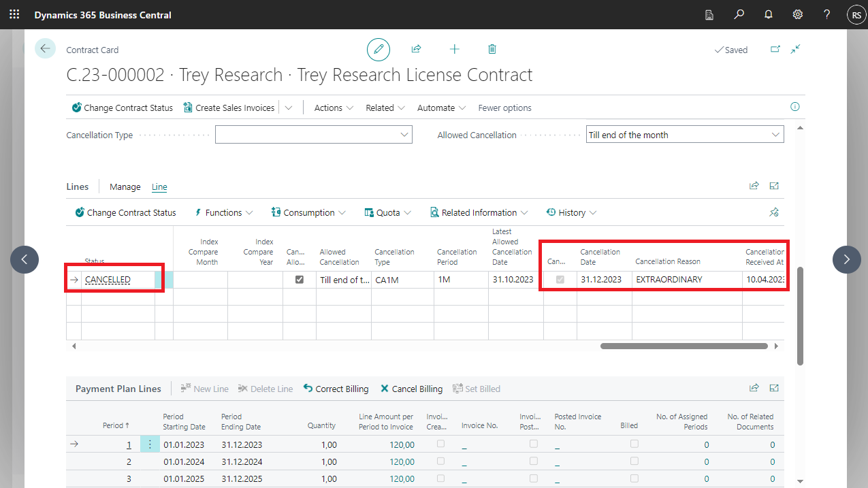Click the page vertical scrollbar thumb
Image resolution: width=868 pixels, height=488 pixels.
click(800, 315)
